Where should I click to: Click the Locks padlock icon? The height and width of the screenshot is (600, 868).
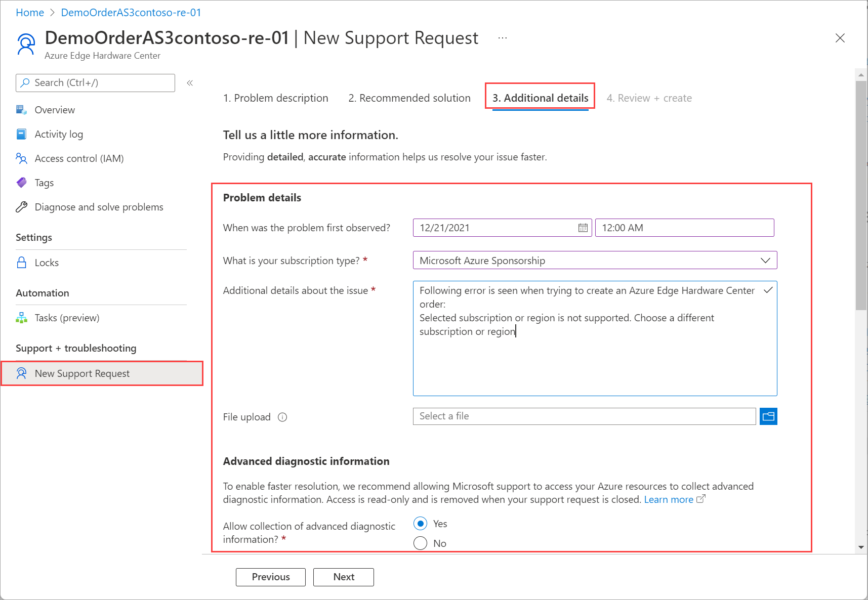(x=21, y=263)
